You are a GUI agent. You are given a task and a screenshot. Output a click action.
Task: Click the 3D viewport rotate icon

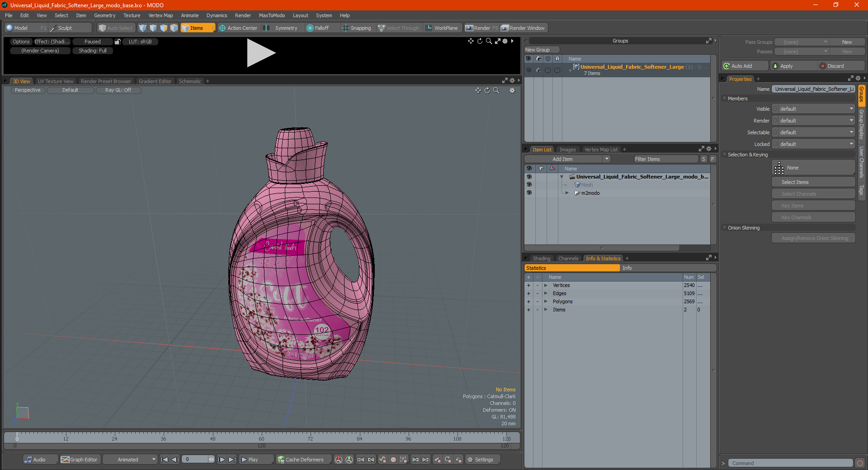487,90
